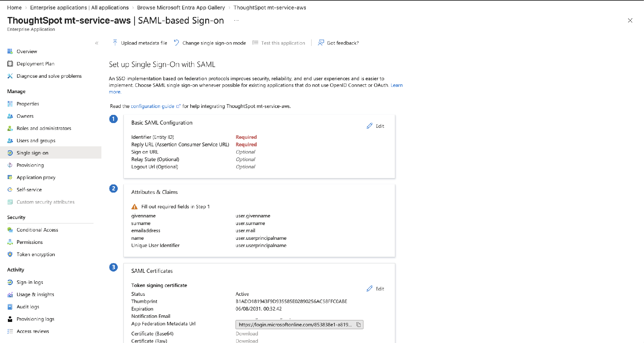Click the Provisioning icon in sidebar

[10, 165]
